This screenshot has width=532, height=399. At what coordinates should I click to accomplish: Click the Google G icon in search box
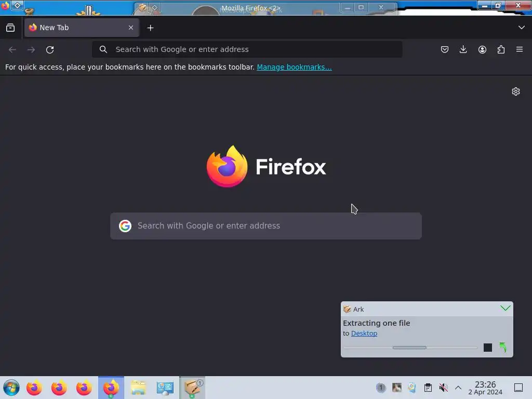coord(125,226)
